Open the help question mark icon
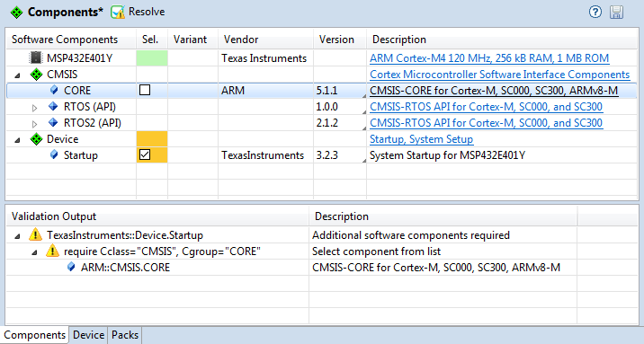Viewport: 644px width, 344px height. (x=595, y=12)
